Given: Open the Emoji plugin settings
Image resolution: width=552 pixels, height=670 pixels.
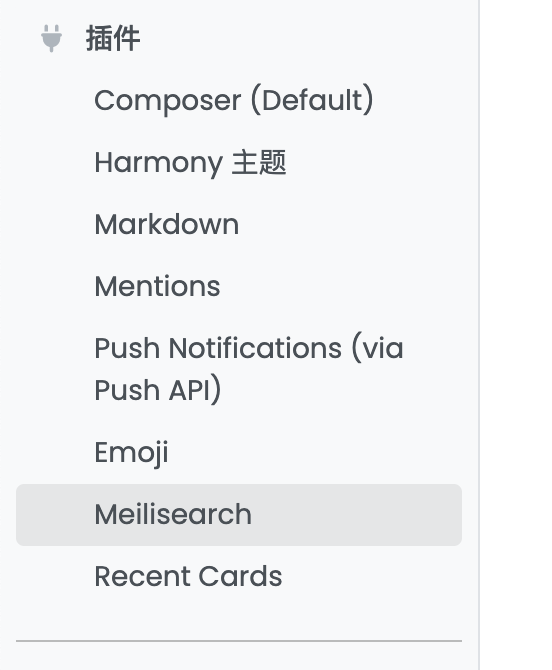Looking at the screenshot, I should [x=239, y=453].
